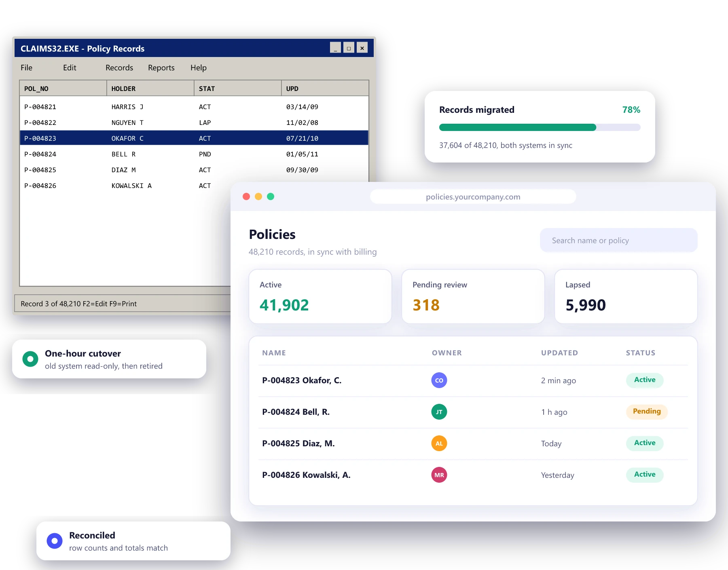Click the blue ring icon beside Reconciled

coord(55,540)
